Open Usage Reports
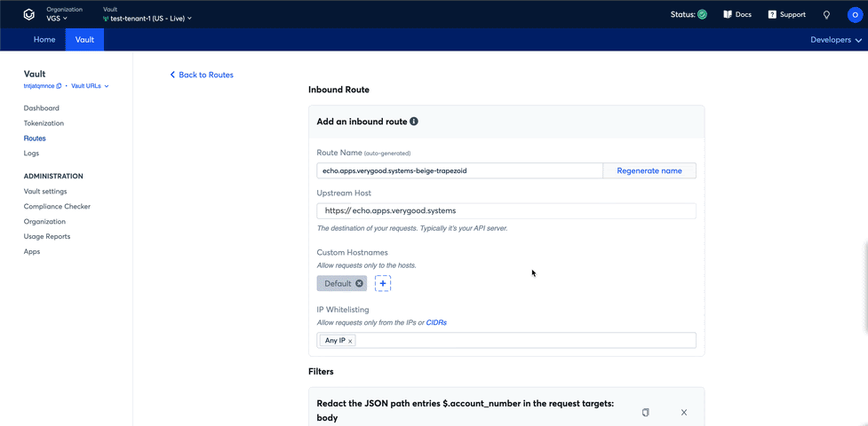The height and width of the screenshot is (426, 868). (x=47, y=236)
